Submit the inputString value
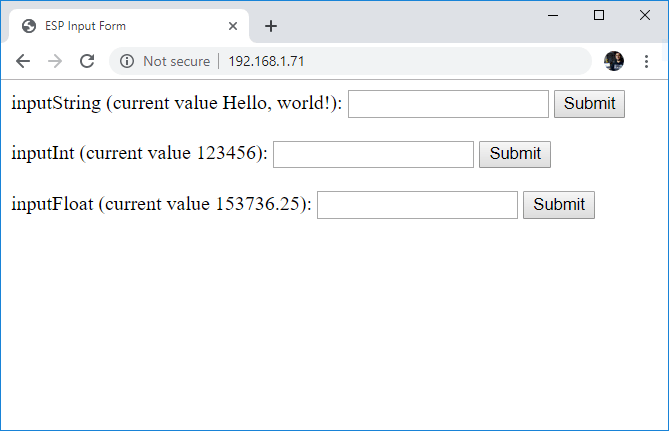This screenshot has height=431, width=669. (x=589, y=104)
